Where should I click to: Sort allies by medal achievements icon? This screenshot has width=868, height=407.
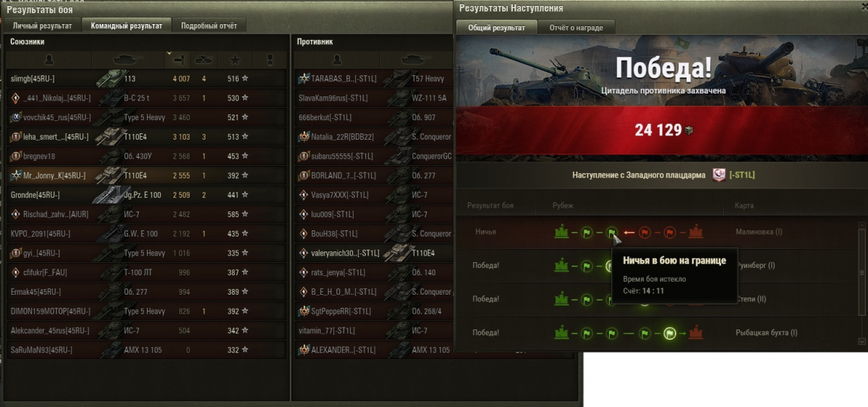click(x=270, y=59)
